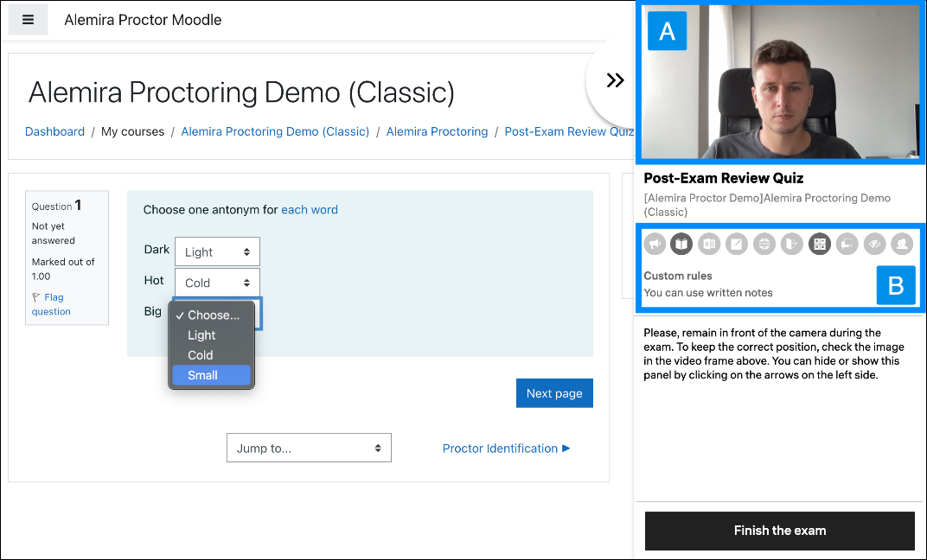Click the calculator rule icon
The width and height of the screenshot is (927, 560).
tap(819, 245)
